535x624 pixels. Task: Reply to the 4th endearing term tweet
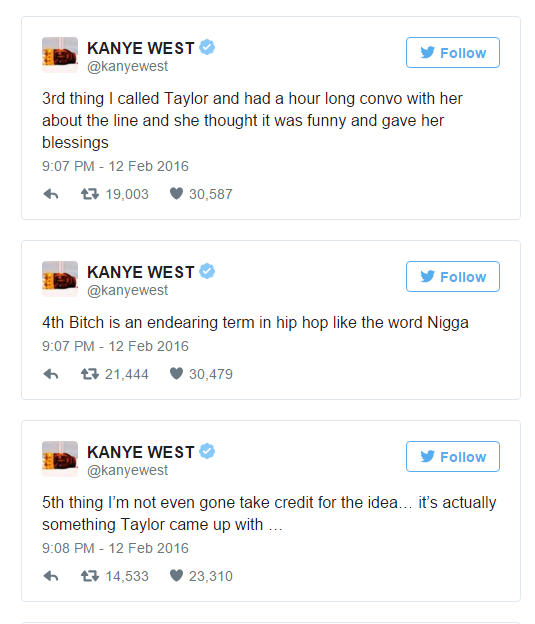click(51, 374)
